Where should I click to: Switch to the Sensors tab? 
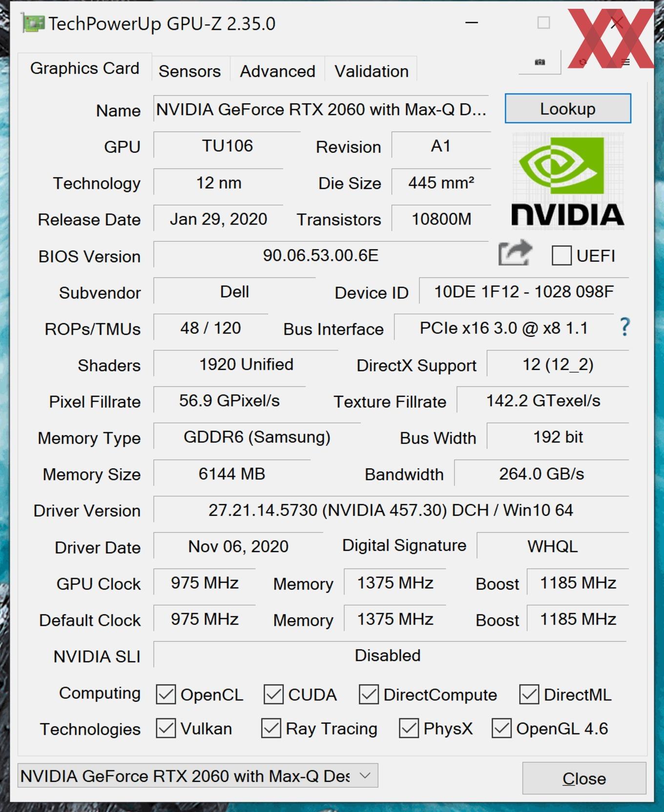[189, 71]
